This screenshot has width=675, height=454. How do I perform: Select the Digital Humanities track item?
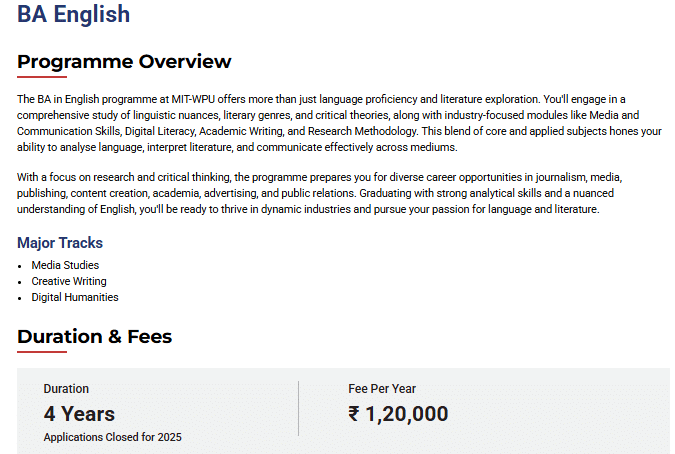point(75,297)
